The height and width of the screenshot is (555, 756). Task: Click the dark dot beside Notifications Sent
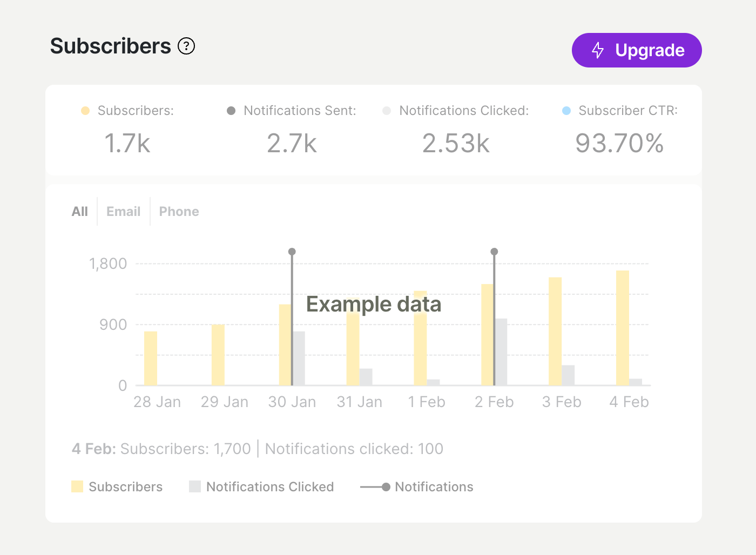pos(231,110)
